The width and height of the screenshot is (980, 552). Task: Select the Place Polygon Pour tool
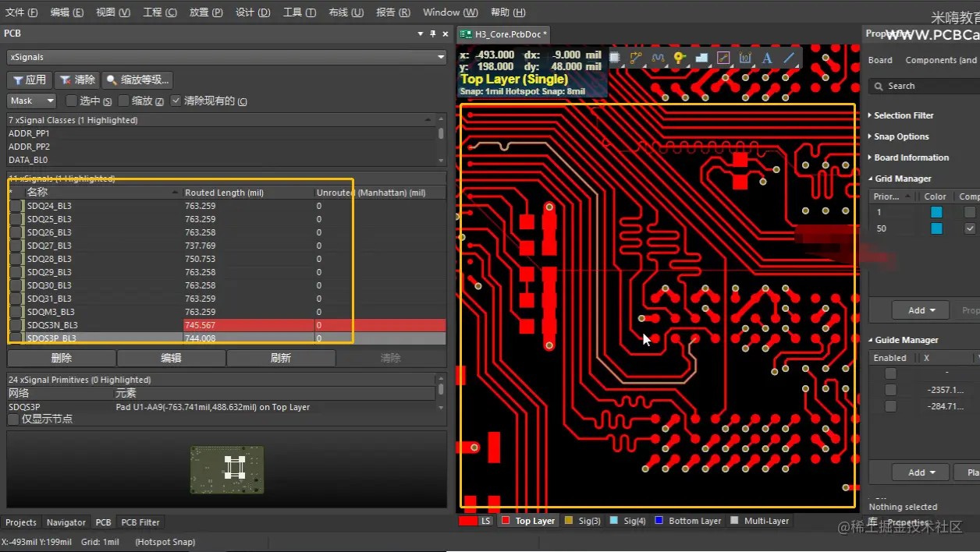701,58
